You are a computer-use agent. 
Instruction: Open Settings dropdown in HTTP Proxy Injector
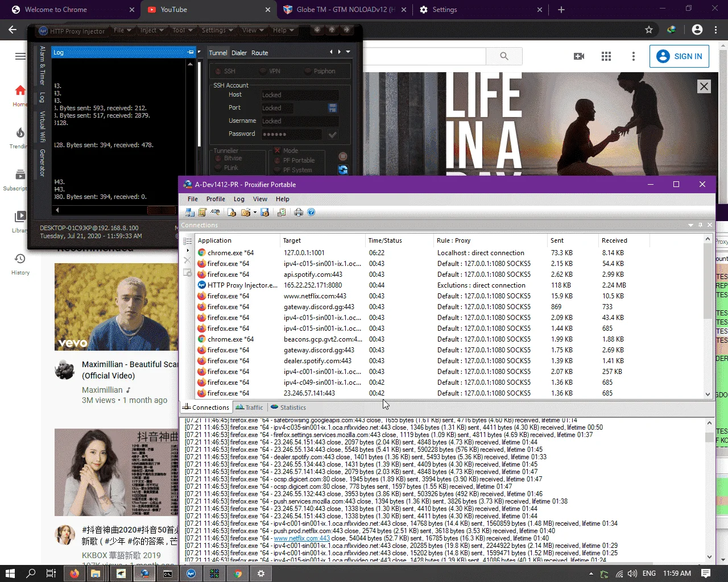tap(217, 30)
